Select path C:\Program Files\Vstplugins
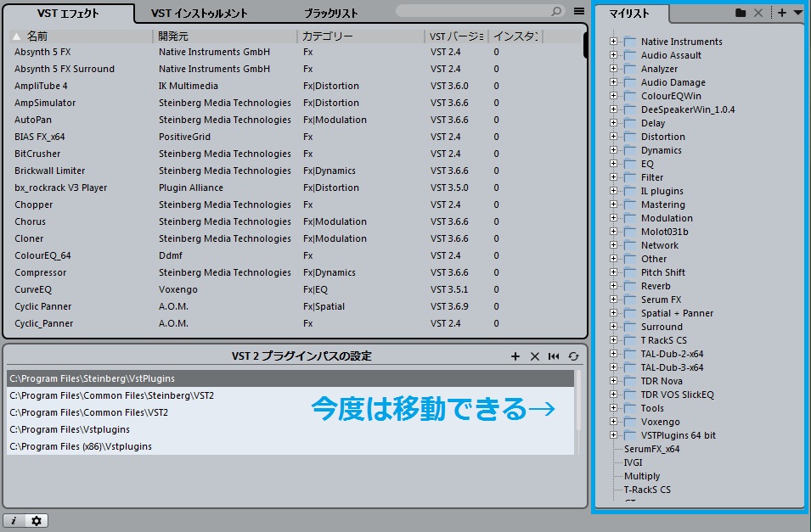811x532 pixels. tap(290, 429)
